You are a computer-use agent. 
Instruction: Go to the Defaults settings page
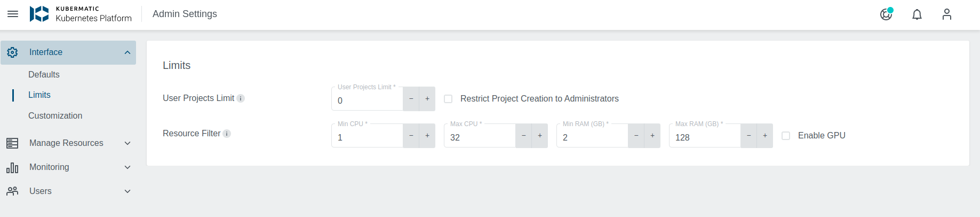pyautogui.click(x=44, y=75)
